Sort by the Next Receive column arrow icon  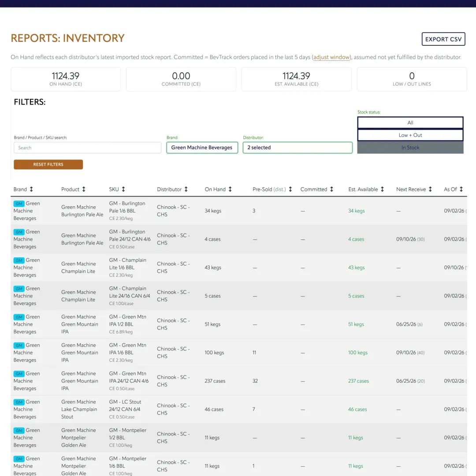430,189
